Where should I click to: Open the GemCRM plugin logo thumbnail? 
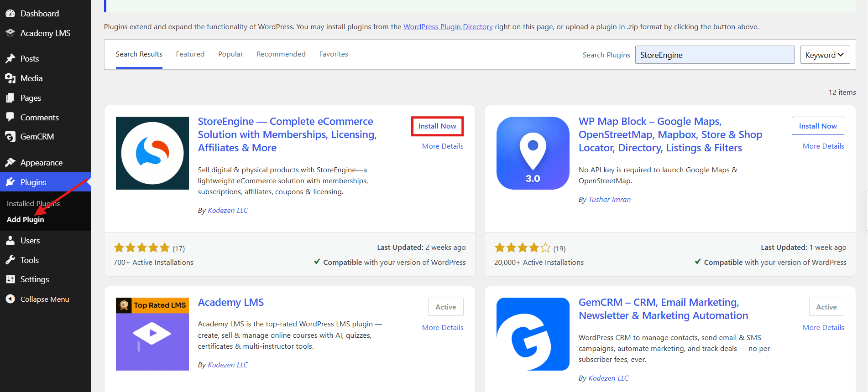(533, 334)
